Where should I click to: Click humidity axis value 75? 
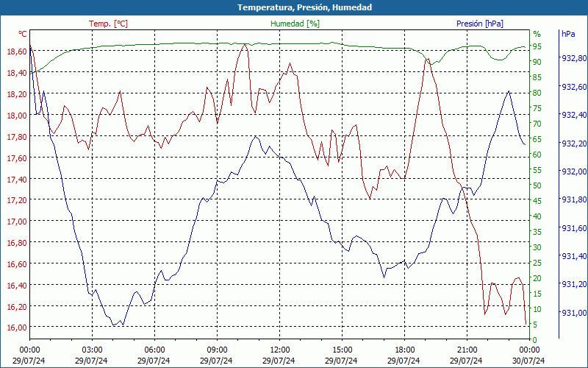pos(537,108)
